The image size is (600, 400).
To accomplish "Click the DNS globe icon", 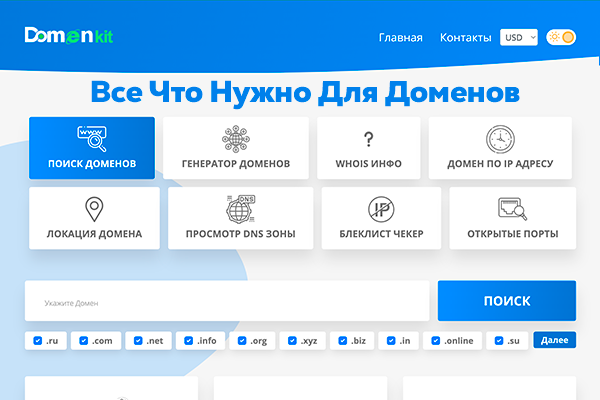I will pyautogui.click(x=241, y=209).
